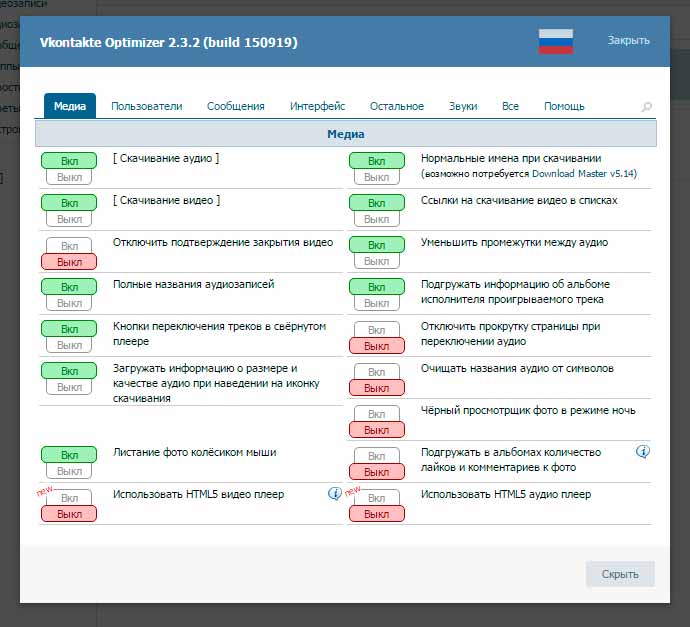
Task: Enable Использовать HTML5 видео плеер with Вкл
Action: tap(69, 498)
